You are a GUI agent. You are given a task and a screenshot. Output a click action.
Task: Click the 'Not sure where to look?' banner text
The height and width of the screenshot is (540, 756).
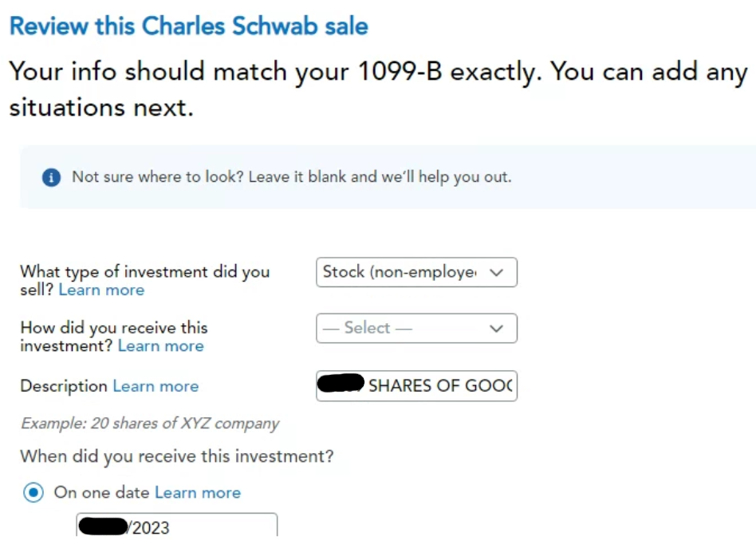[292, 177]
